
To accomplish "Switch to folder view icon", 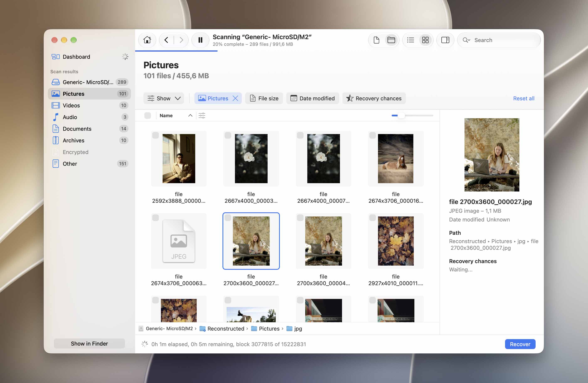I will pyautogui.click(x=391, y=40).
